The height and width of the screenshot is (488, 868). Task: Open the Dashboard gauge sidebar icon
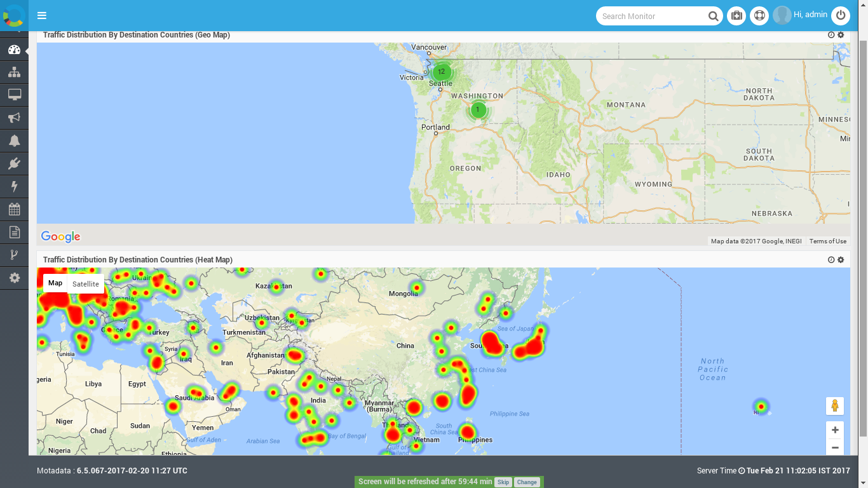(x=14, y=50)
